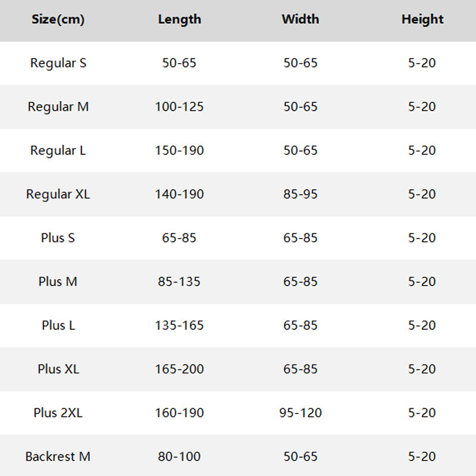Click the Plus L row label
The width and height of the screenshot is (476, 476).
coord(58,325)
